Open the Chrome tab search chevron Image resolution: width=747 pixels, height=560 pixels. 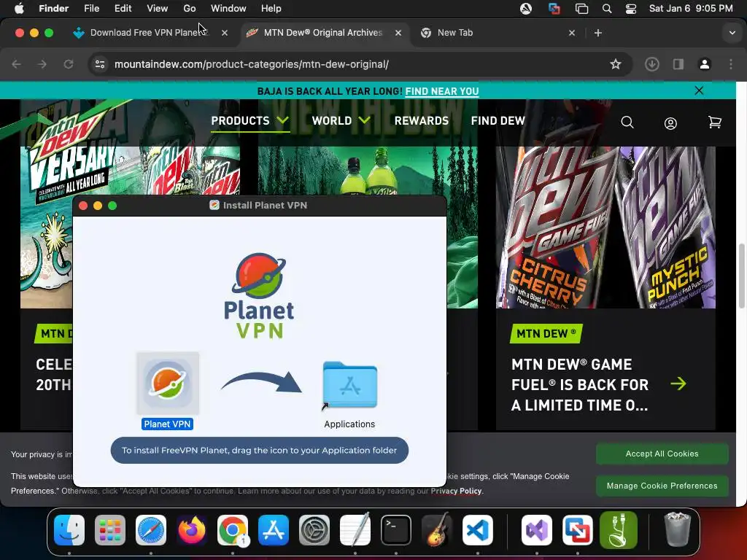[x=732, y=33]
